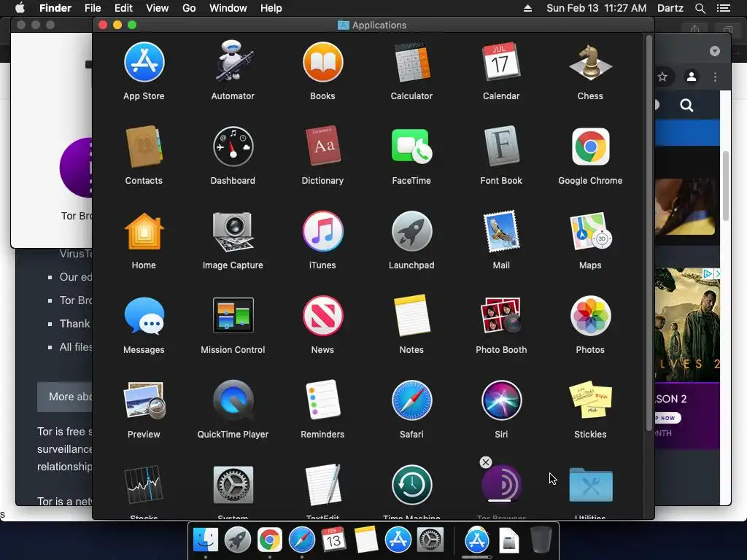Image resolution: width=747 pixels, height=560 pixels.
Task: Open the App Store application icon in Applications
Action: pyautogui.click(x=144, y=62)
